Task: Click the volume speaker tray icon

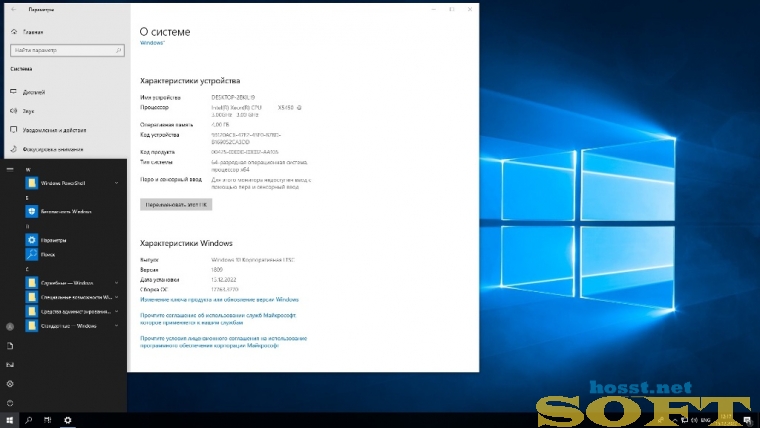Action: (x=694, y=420)
